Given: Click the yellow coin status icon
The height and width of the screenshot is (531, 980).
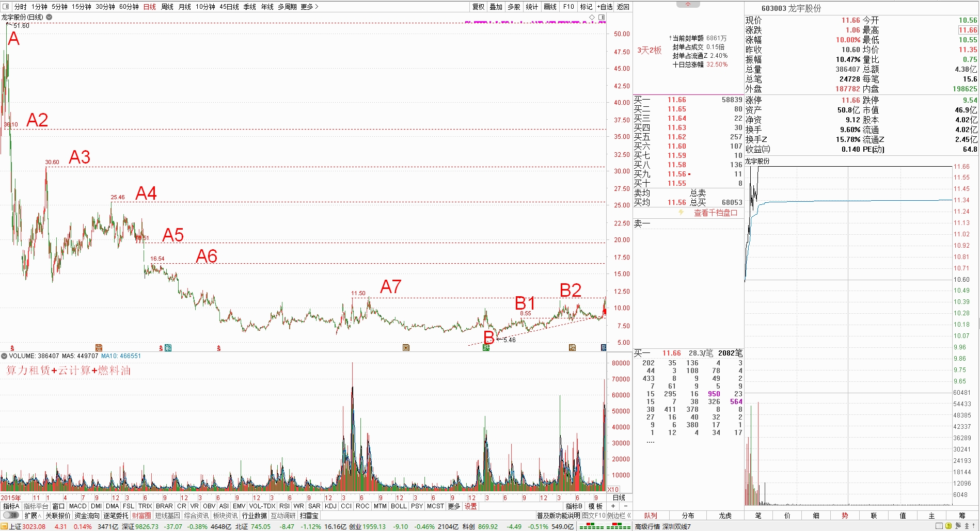Looking at the screenshot, I should (x=949, y=526).
